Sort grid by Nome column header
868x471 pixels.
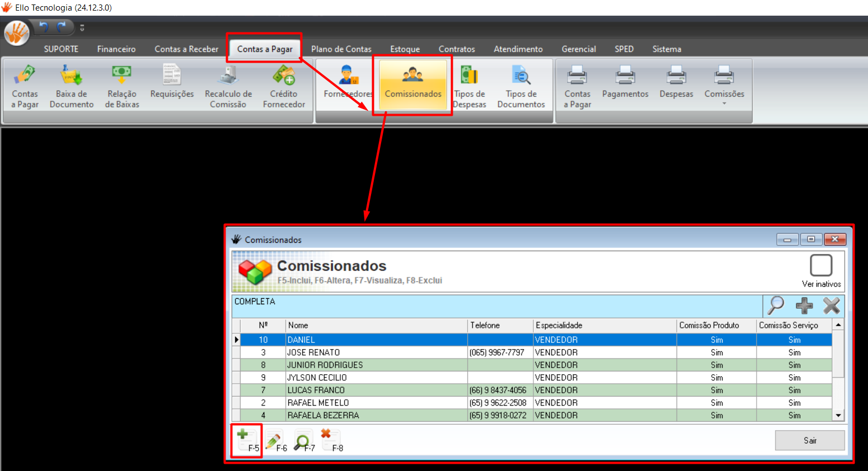377,326
